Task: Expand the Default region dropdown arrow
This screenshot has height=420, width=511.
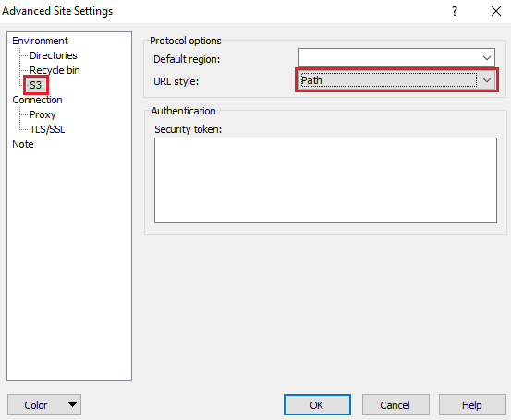Action: tap(487, 58)
